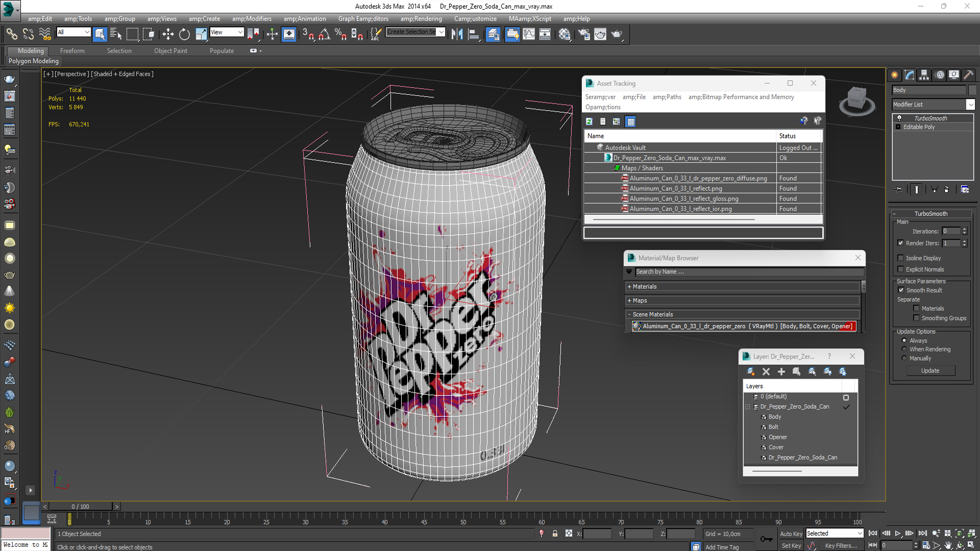Click the Body object color swatch

pyautogui.click(x=972, y=90)
